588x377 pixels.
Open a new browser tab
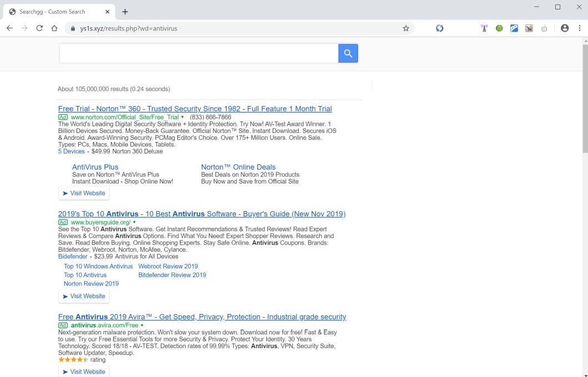pos(125,12)
